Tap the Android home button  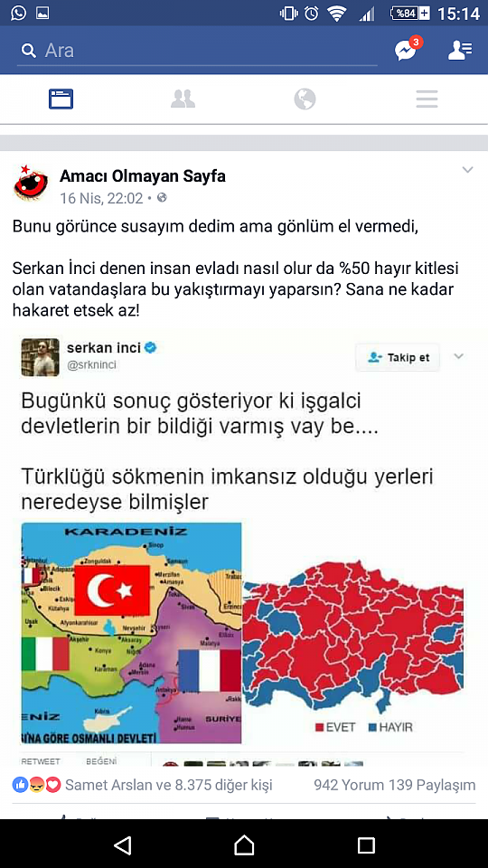pos(244,844)
